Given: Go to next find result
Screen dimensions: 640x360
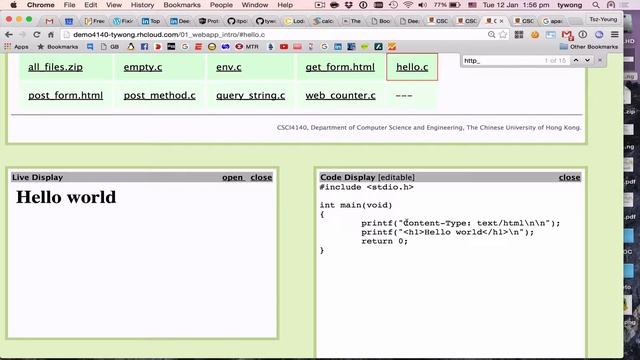Looking at the screenshot, I should (x=587, y=60).
